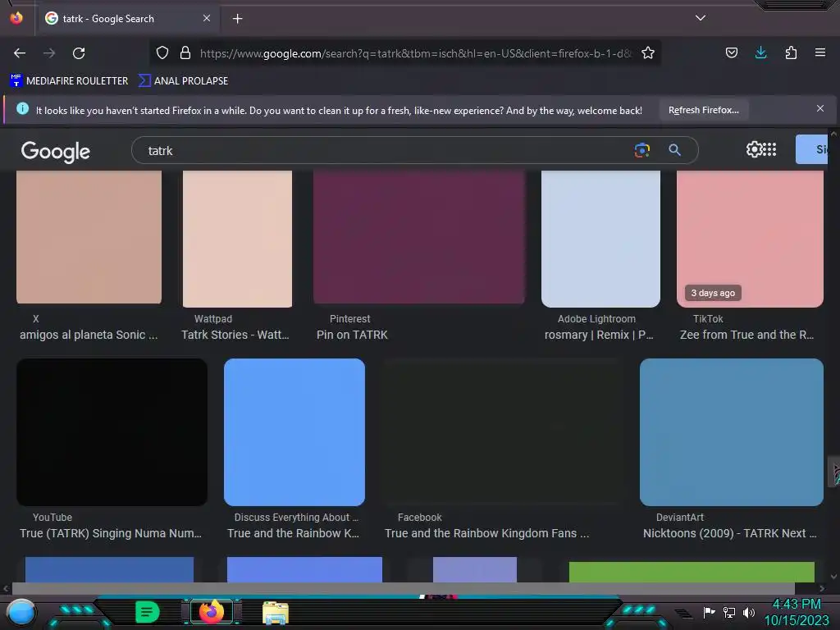Open File Explorer from taskbar
This screenshot has width=840, height=630.
click(276, 613)
